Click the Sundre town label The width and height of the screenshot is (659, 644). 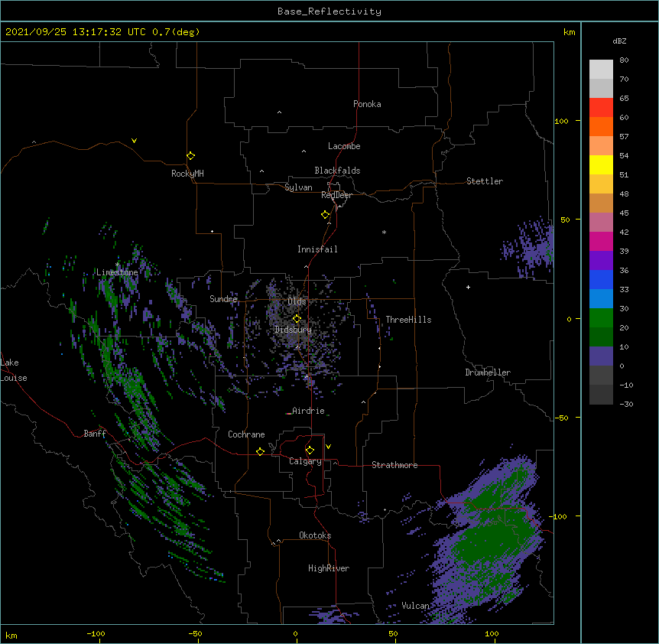tap(223, 299)
